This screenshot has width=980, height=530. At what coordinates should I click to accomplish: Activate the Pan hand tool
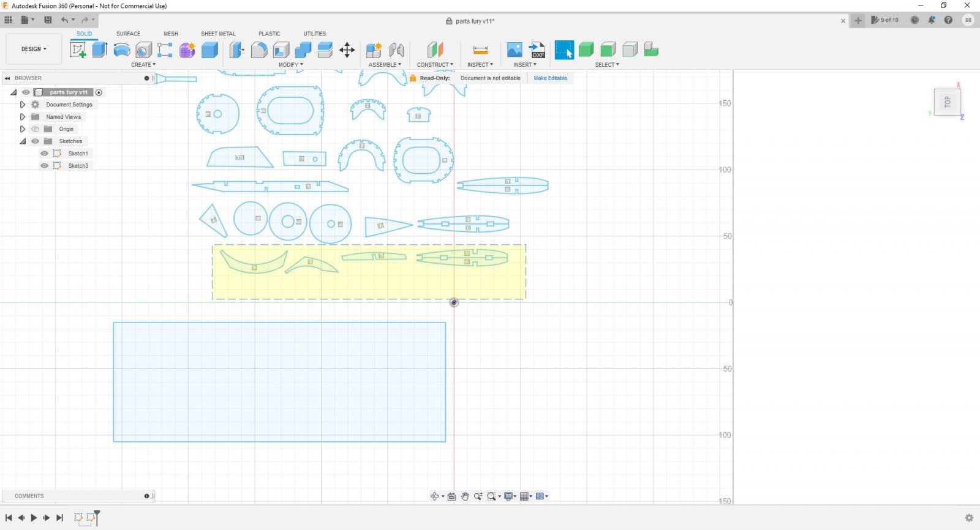click(465, 496)
